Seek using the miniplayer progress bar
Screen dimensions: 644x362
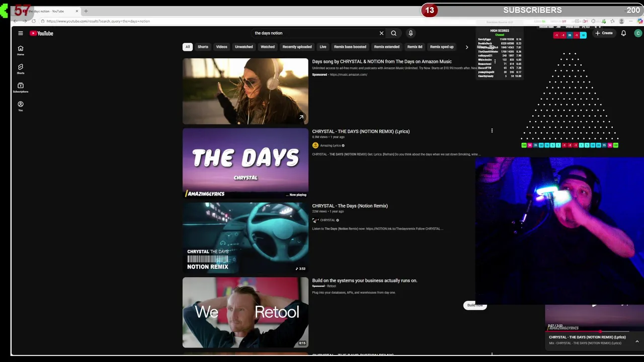coord(594,332)
